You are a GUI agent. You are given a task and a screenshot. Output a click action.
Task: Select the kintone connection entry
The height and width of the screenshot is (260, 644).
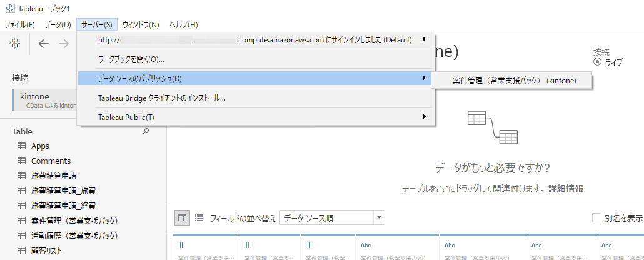(45, 100)
